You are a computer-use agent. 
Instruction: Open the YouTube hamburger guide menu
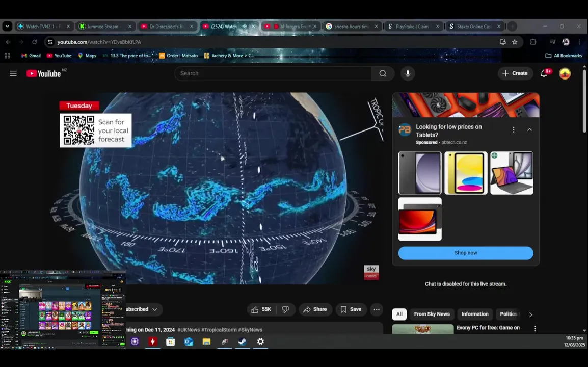[13, 73]
